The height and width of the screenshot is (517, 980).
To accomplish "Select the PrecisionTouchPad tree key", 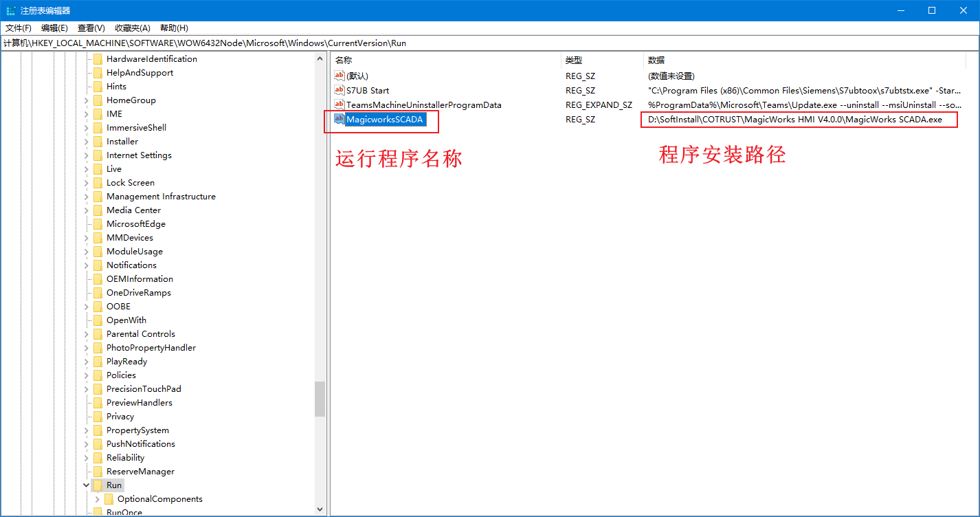I will click(x=144, y=389).
